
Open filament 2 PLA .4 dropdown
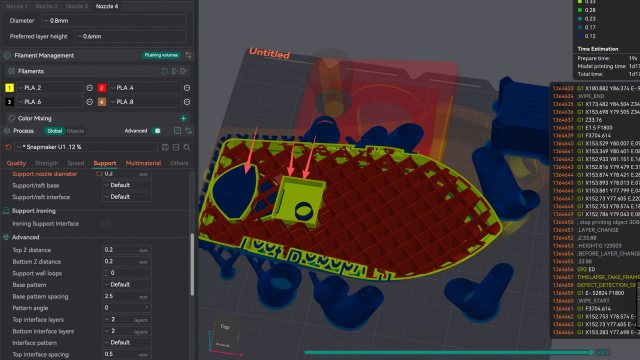tap(144, 88)
